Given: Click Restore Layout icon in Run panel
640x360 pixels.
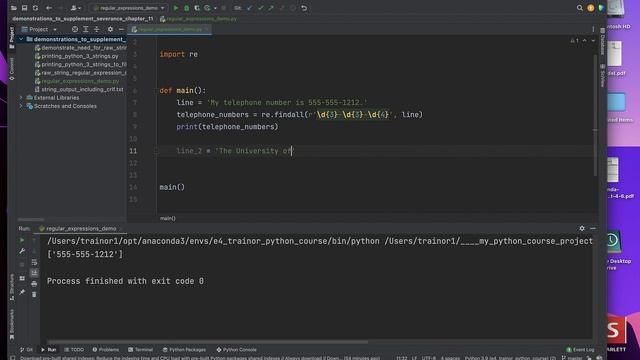Looking at the screenshot, I should pyautogui.click(x=22, y=278).
